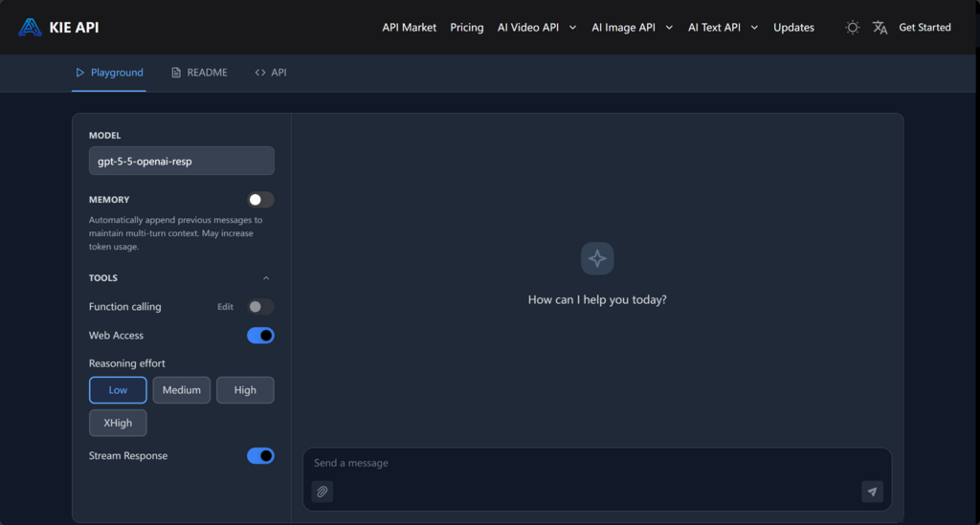Switch to light theme with sun icon
Screen dimensions: 980x525
coord(853,28)
